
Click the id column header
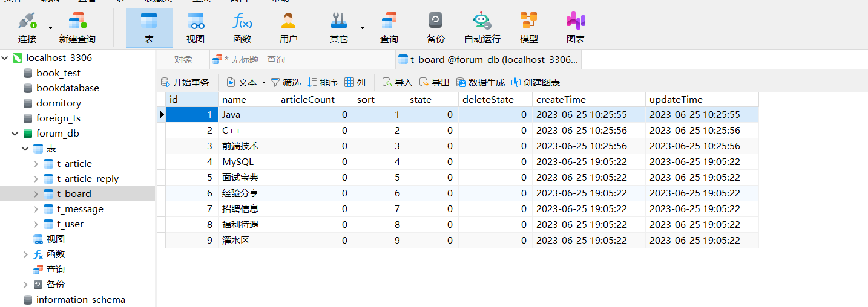click(192, 99)
